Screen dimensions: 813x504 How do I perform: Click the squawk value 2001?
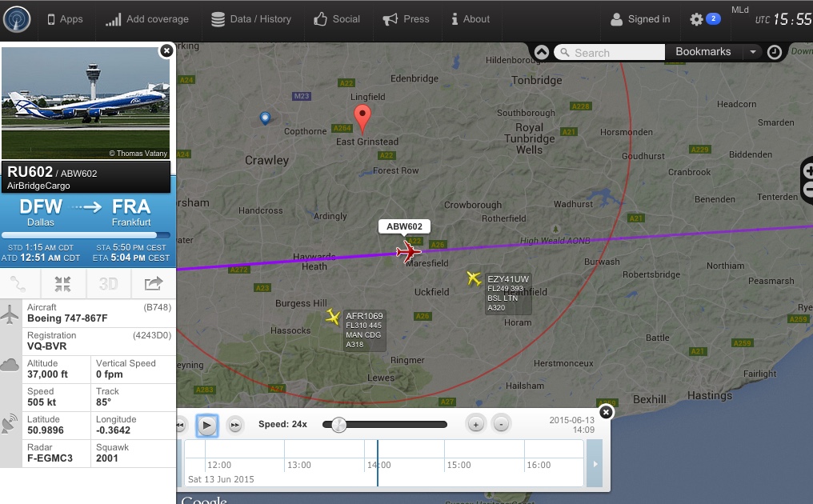106,458
